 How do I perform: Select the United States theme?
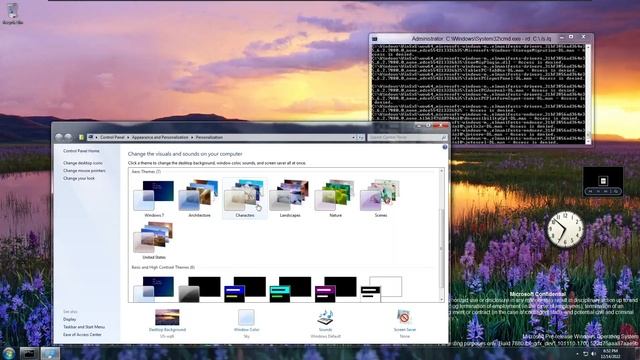[154, 241]
